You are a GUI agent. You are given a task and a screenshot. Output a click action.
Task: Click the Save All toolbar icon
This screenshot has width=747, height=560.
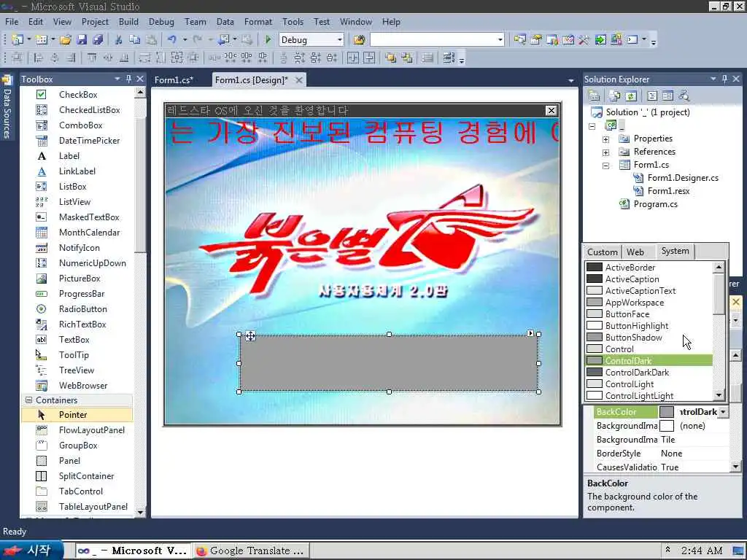pos(98,40)
